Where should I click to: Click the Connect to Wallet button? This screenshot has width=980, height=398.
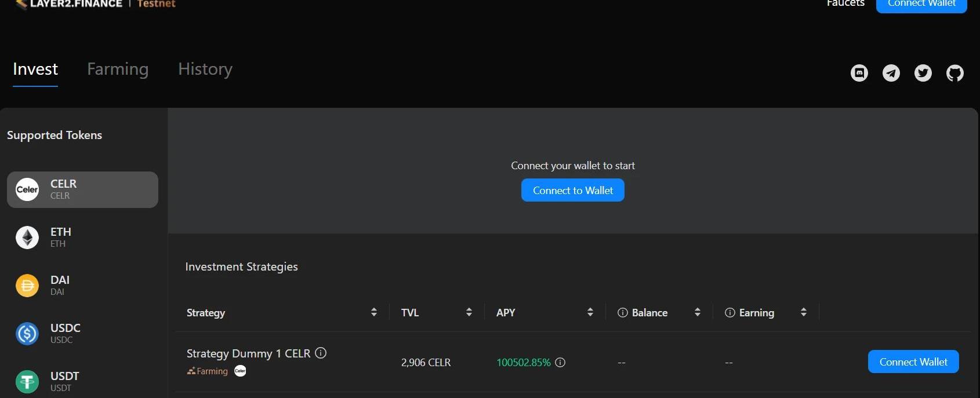[x=572, y=190]
